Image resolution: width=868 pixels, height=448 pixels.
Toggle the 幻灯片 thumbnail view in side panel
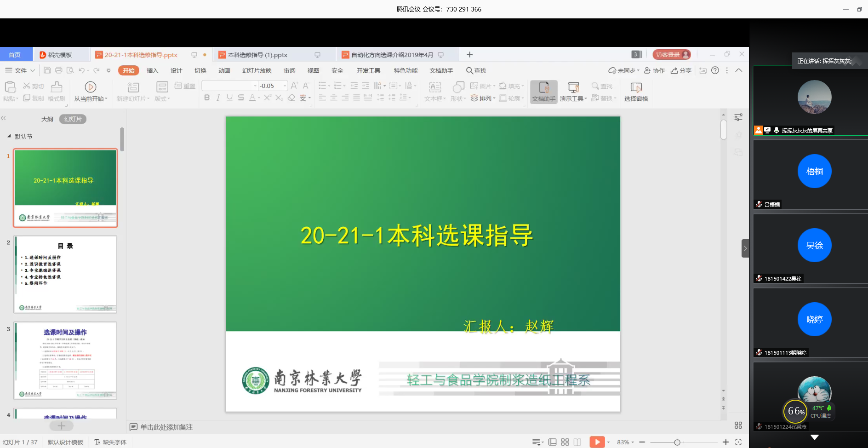73,119
